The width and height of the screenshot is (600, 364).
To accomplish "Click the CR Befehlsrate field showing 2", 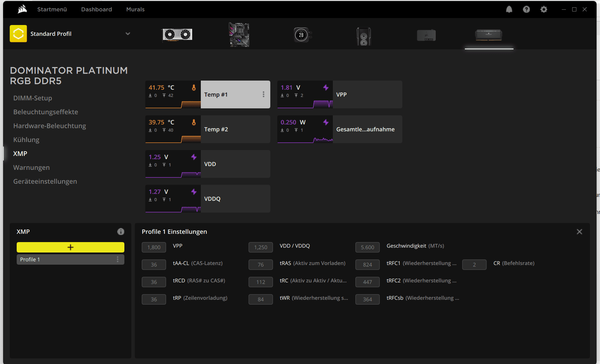I will (x=474, y=265).
